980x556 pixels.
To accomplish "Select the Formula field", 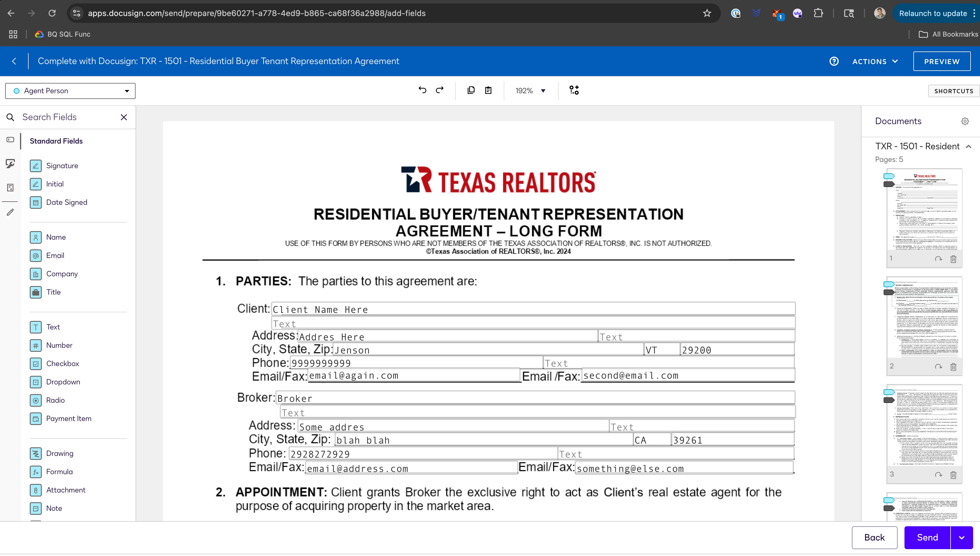I will [x=51, y=472].
